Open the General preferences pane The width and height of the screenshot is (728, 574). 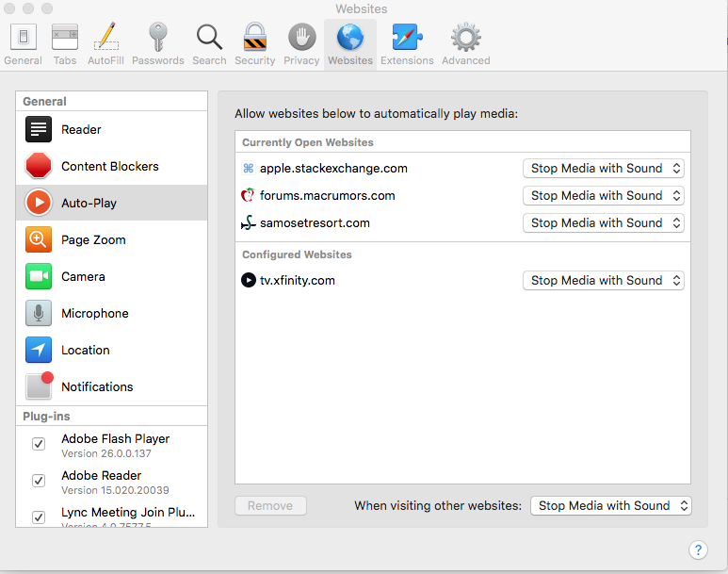tap(23, 44)
